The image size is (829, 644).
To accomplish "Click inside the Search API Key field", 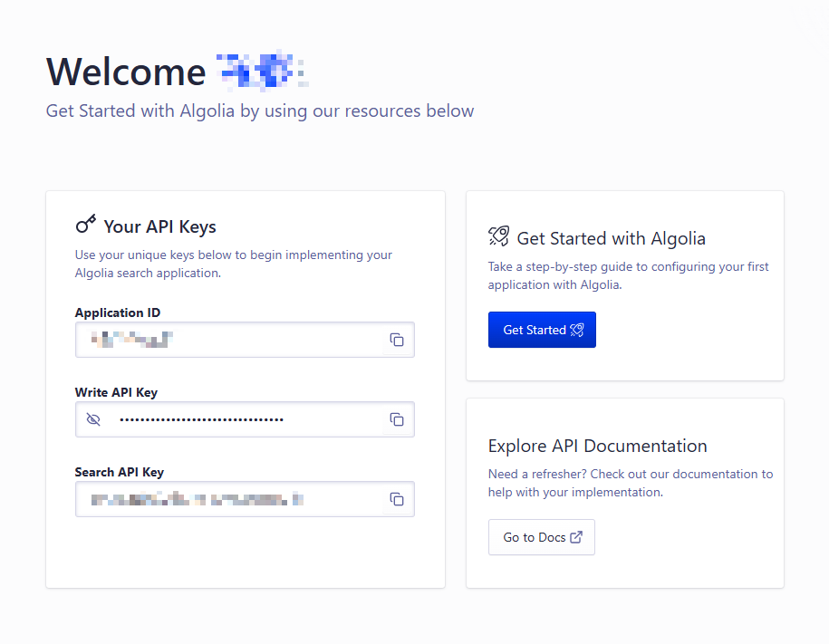I will coord(245,499).
